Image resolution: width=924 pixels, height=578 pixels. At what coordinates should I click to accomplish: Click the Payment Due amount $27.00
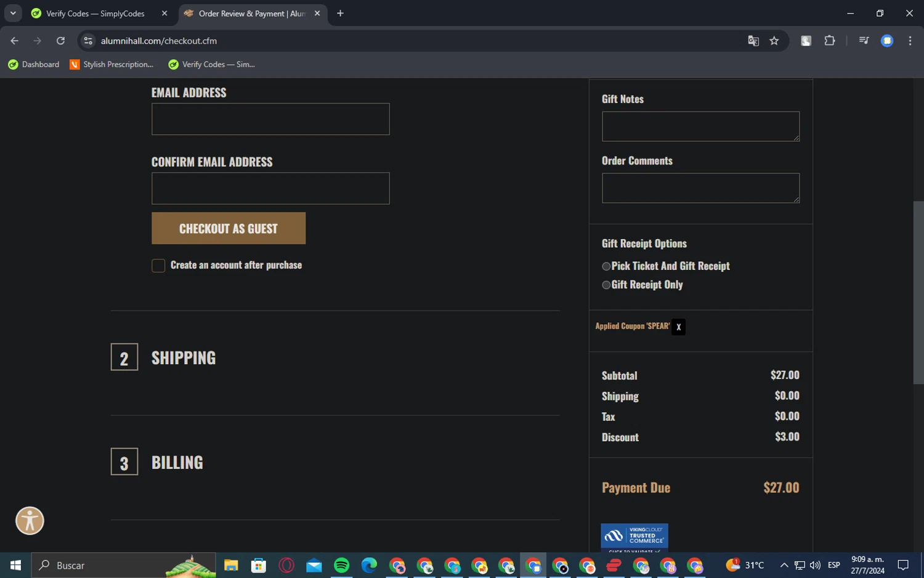tap(781, 487)
